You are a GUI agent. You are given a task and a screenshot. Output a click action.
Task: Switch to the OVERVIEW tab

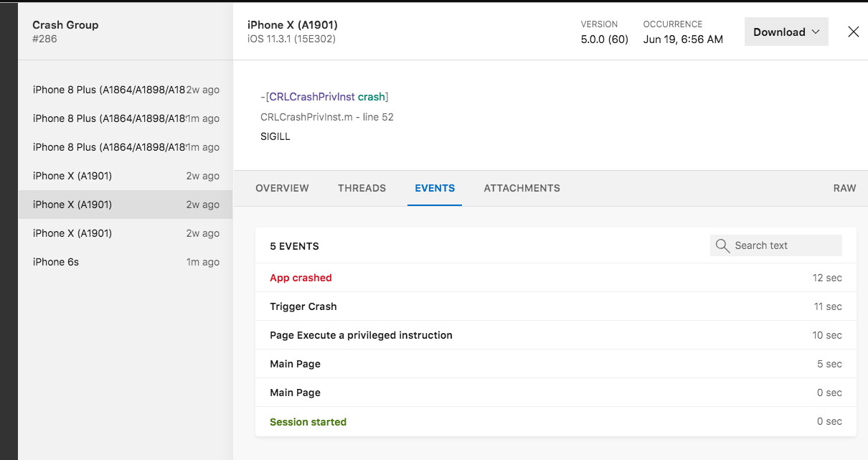(282, 188)
